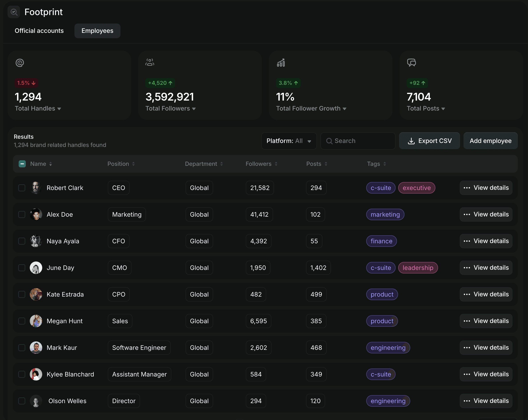This screenshot has width=528, height=420.
Task: Click the Export CSV button
Action: click(429, 141)
